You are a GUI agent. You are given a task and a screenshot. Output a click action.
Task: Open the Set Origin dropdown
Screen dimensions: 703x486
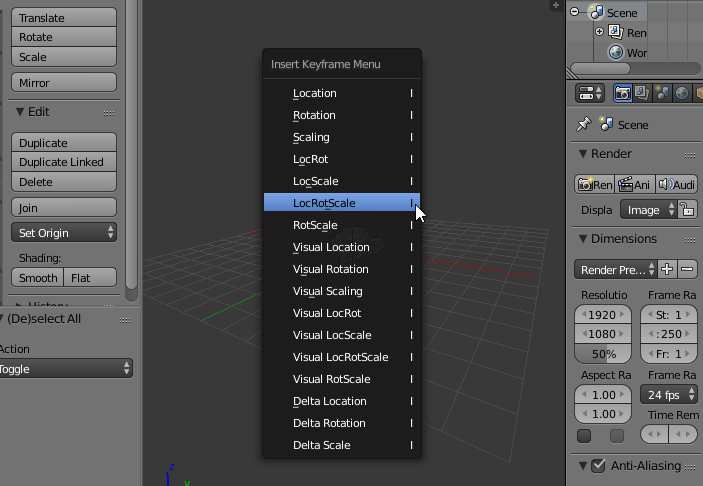coord(64,232)
